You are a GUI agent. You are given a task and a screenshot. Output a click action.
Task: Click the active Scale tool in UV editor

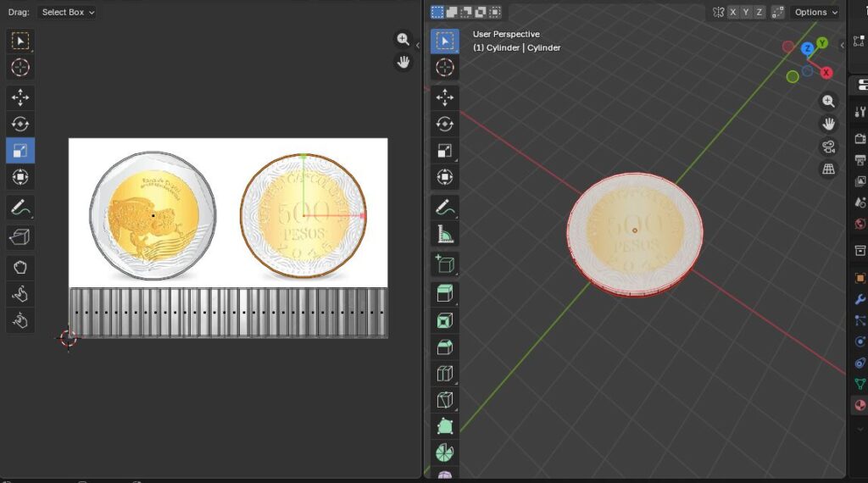[x=20, y=151]
